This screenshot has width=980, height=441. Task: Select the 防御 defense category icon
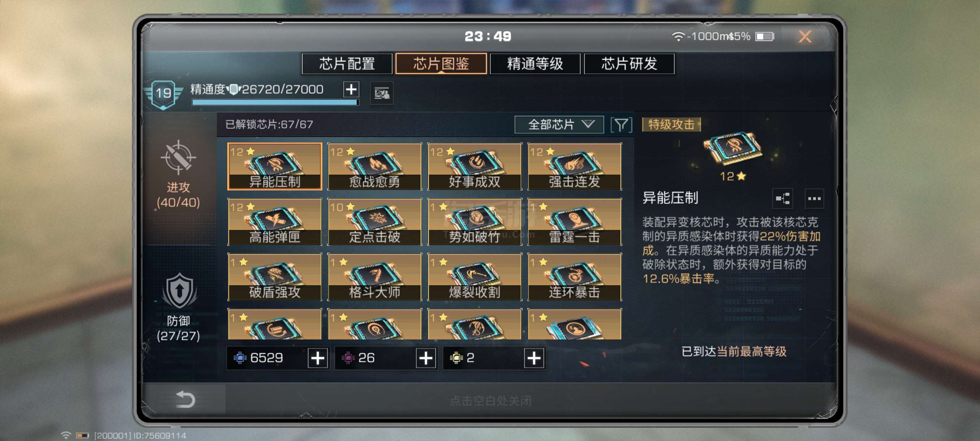180,291
